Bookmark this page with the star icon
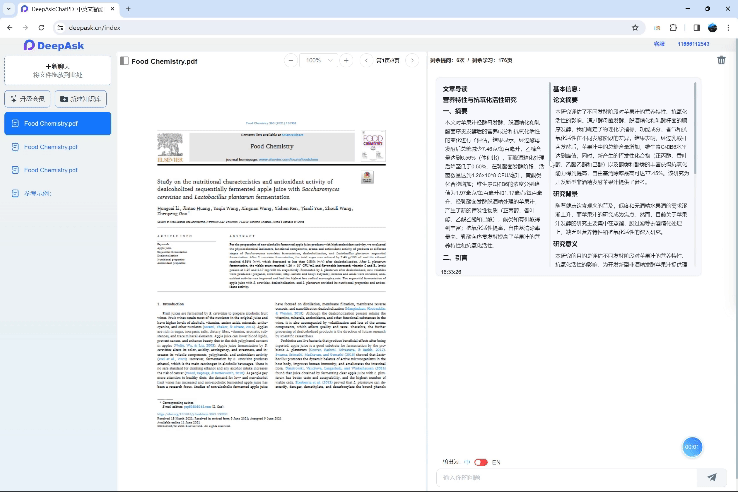738x492 pixels. (635, 28)
